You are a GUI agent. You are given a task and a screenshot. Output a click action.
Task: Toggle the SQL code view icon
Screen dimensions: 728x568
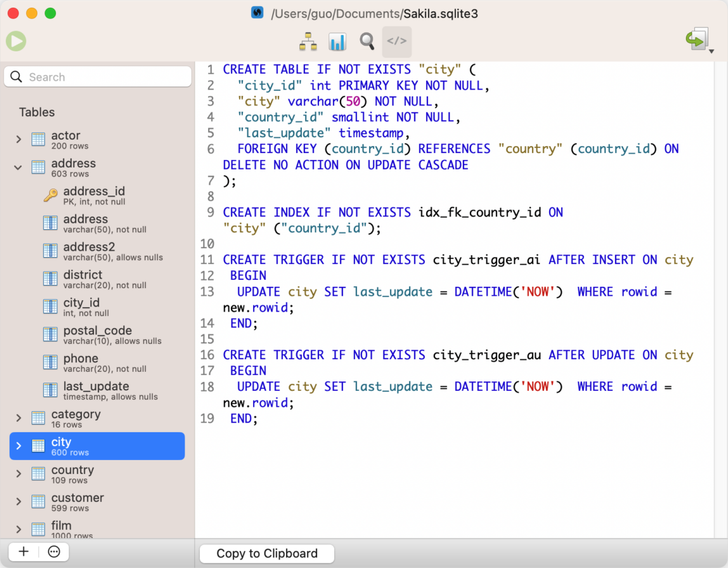397,41
